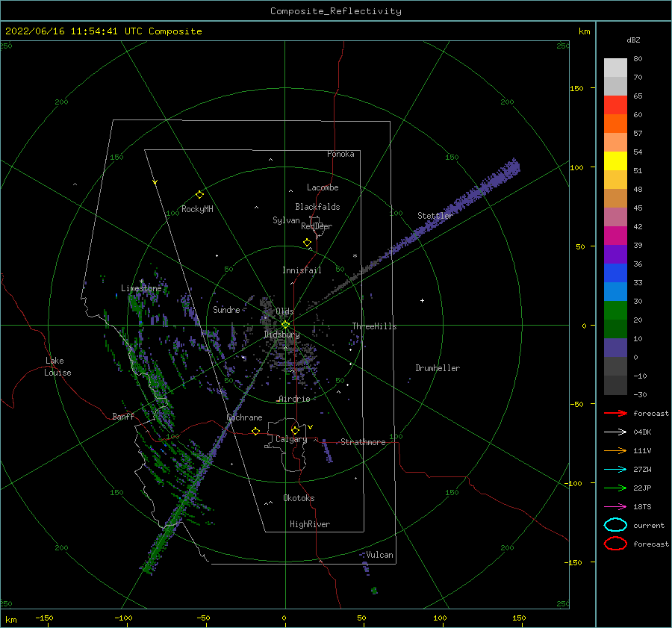Click the blue 33-36 dBZ color swatch
Image resolution: width=672 pixels, height=628 pixels.
click(x=615, y=273)
